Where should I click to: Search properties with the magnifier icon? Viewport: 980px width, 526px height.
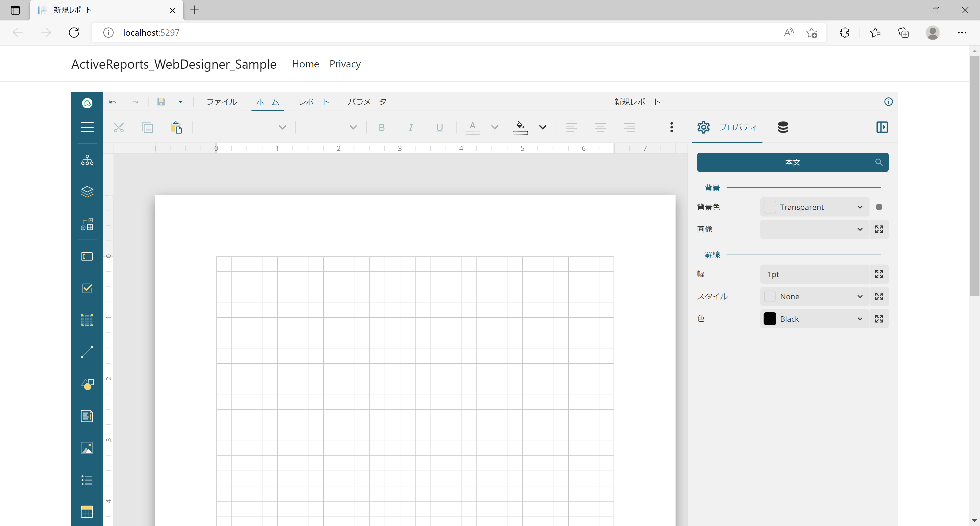pos(878,162)
